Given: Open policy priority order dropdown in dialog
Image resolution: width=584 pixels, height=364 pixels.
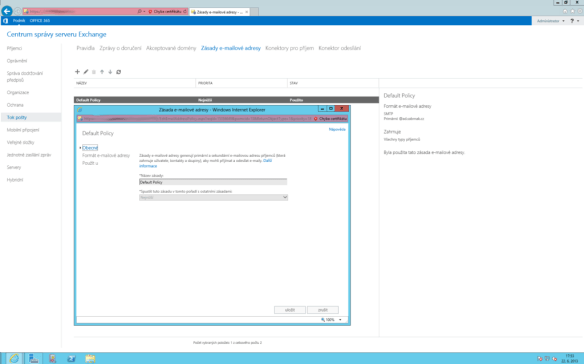Looking at the screenshot, I should 213,197.
